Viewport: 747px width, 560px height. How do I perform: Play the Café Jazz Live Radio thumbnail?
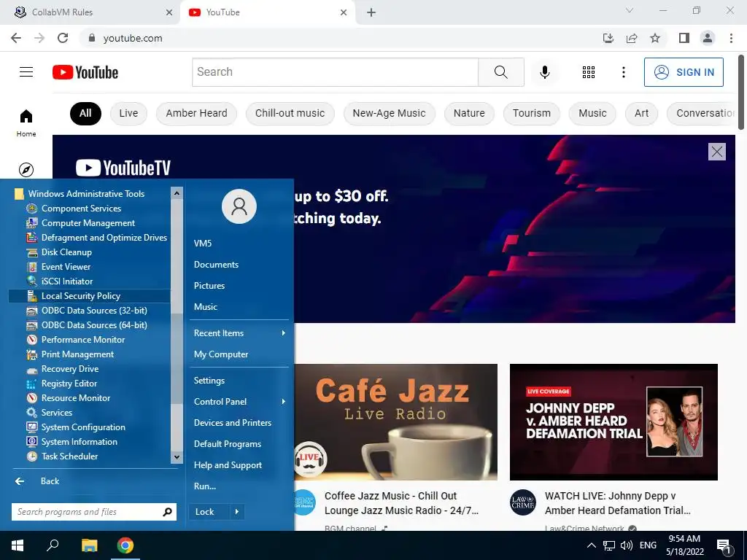[x=395, y=422]
